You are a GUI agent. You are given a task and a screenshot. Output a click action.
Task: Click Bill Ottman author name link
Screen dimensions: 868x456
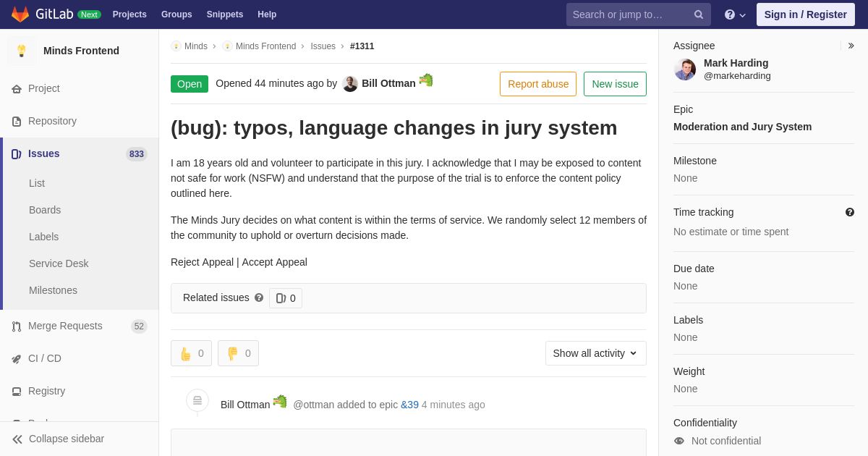388,83
